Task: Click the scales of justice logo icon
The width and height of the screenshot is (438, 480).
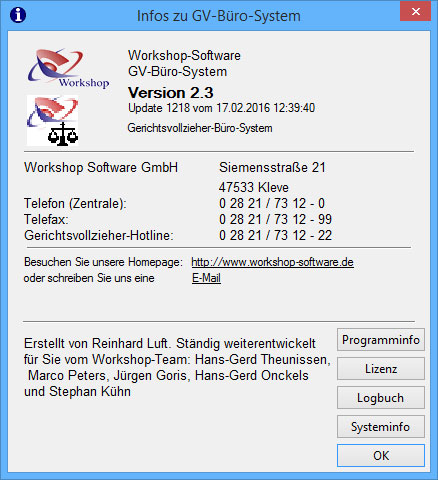Action: (x=53, y=120)
